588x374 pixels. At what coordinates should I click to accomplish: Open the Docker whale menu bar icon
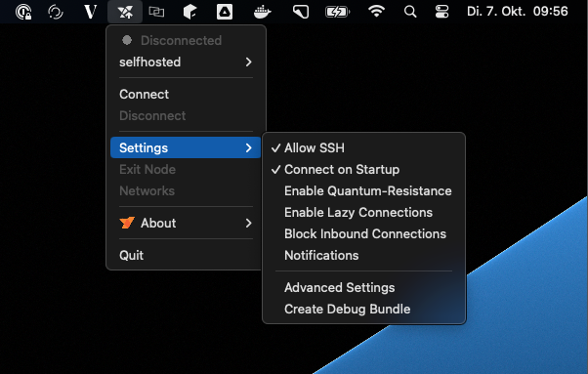pos(262,12)
